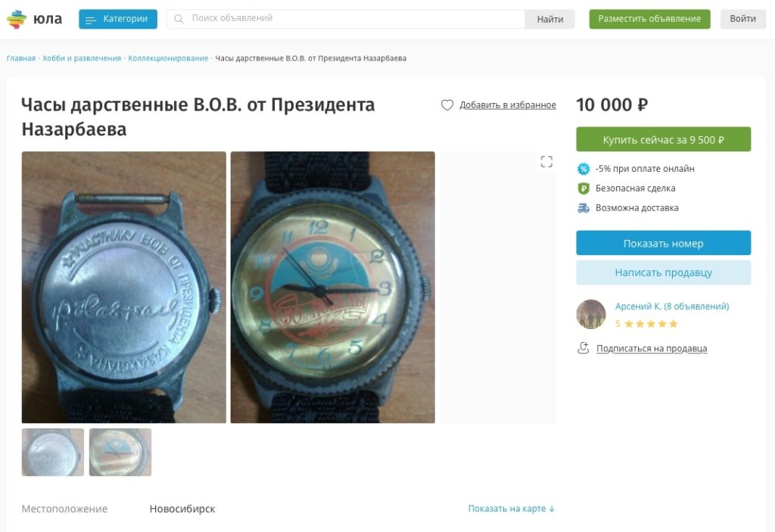Go to Главная breadcrumb
The height and width of the screenshot is (532, 775).
tap(20, 58)
